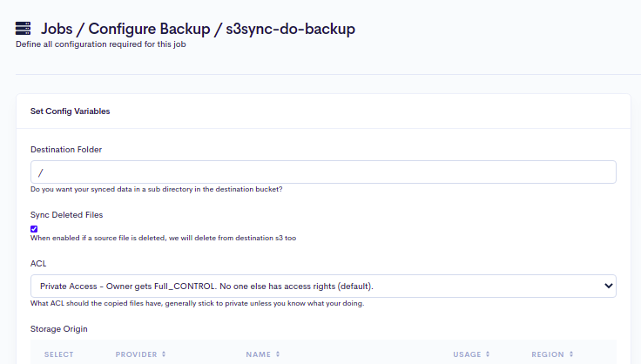Click the sort arrows next to REGION
The image size is (641, 364).
tap(571, 354)
